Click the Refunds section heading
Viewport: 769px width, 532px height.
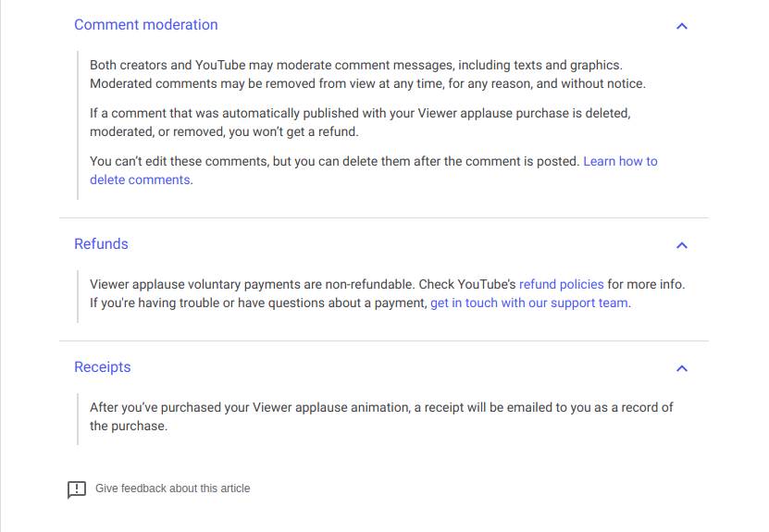(101, 244)
